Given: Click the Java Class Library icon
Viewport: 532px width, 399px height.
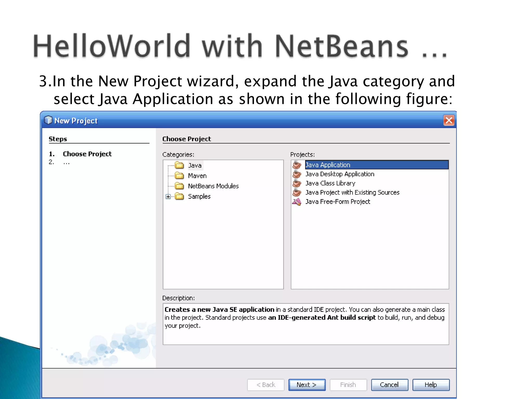Looking at the screenshot, I should click(x=297, y=183).
